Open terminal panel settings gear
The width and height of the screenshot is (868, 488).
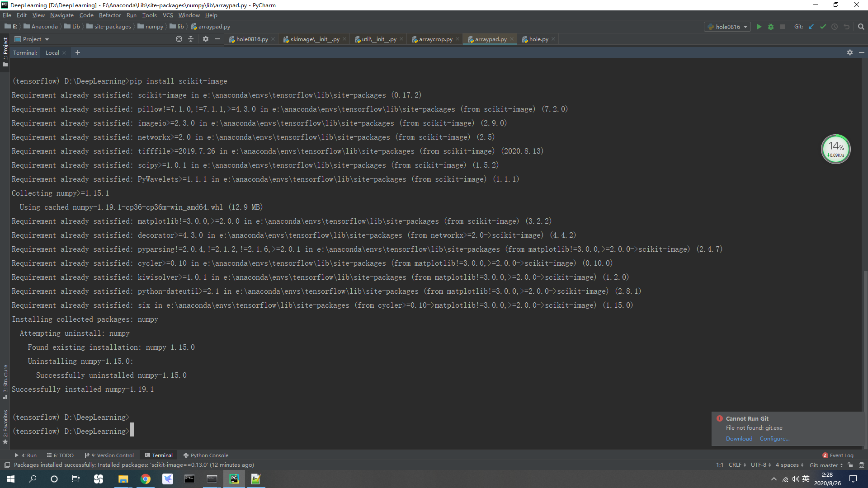coord(849,52)
